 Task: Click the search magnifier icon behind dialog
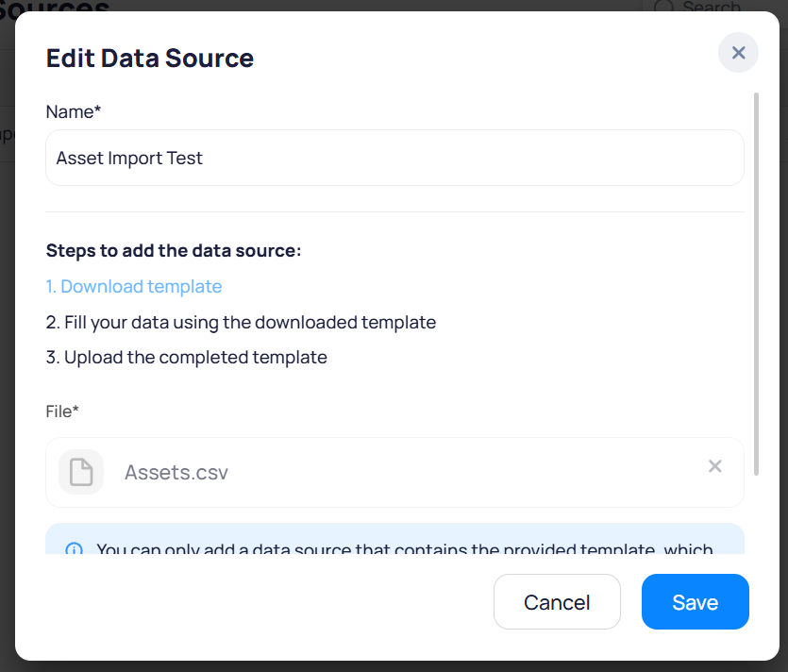point(664,8)
